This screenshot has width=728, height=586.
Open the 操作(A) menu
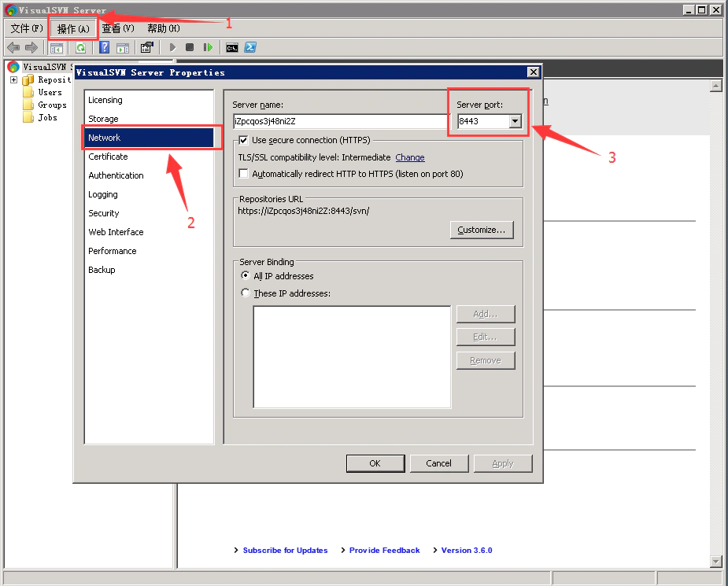tap(73, 29)
